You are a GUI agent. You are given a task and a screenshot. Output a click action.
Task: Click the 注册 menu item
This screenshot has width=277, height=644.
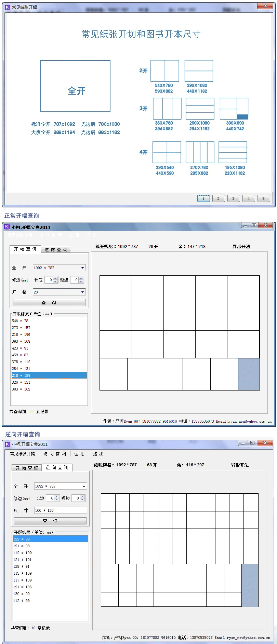point(79,454)
